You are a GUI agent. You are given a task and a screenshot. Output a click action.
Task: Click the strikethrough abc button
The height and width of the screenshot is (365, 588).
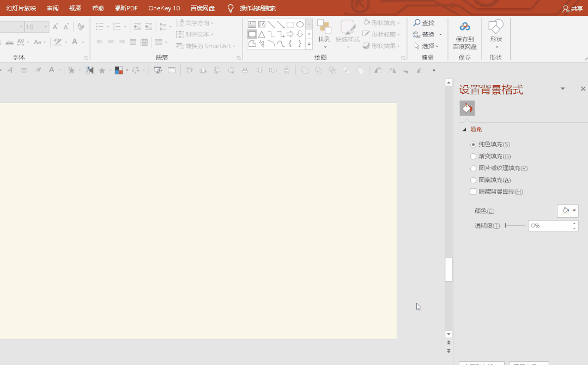tap(9, 43)
